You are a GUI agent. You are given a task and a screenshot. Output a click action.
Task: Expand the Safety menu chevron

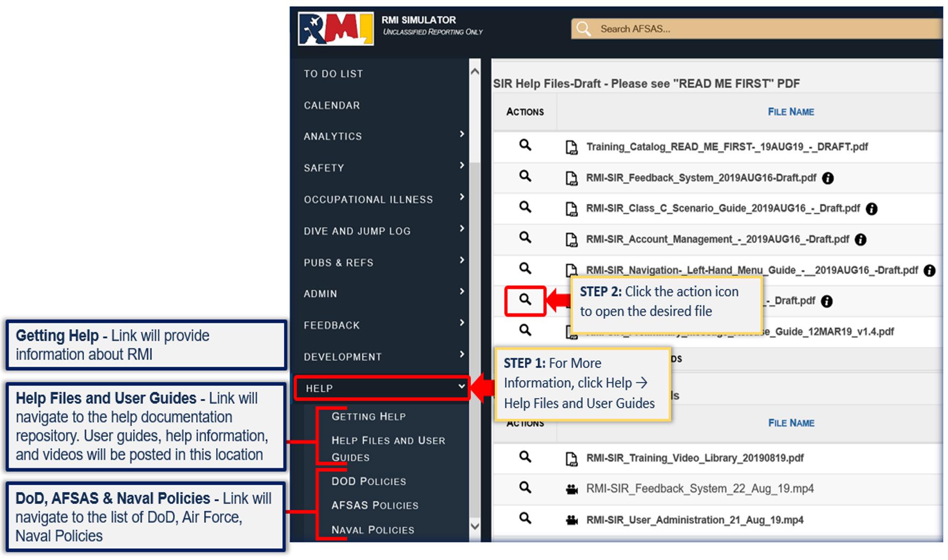tap(462, 165)
